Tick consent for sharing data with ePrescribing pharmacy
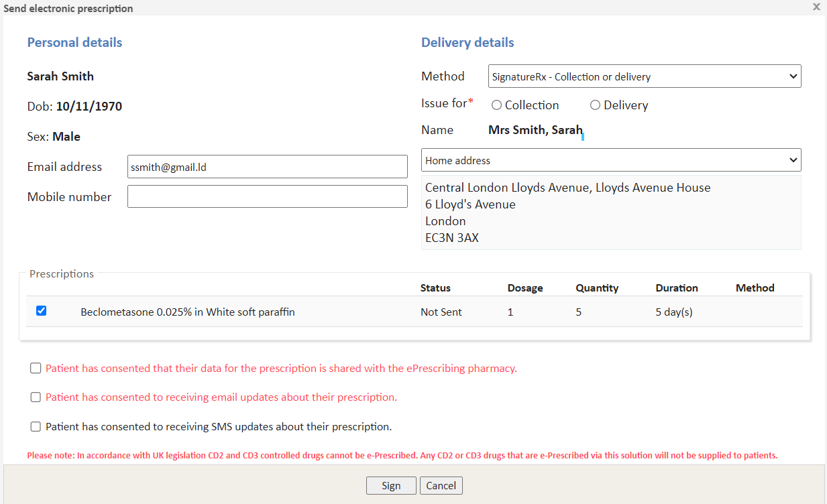Image resolution: width=827 pixels, height=504 pixels. pos(36,369)
